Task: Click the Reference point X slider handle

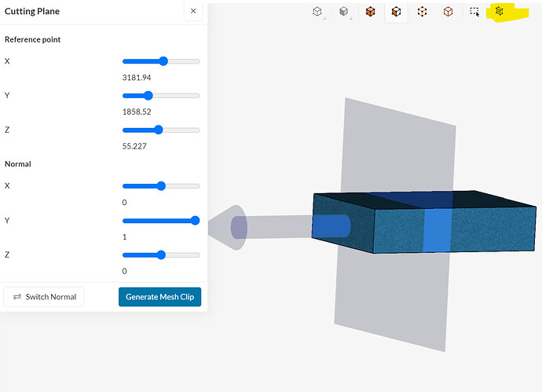Action: (163, 61)
